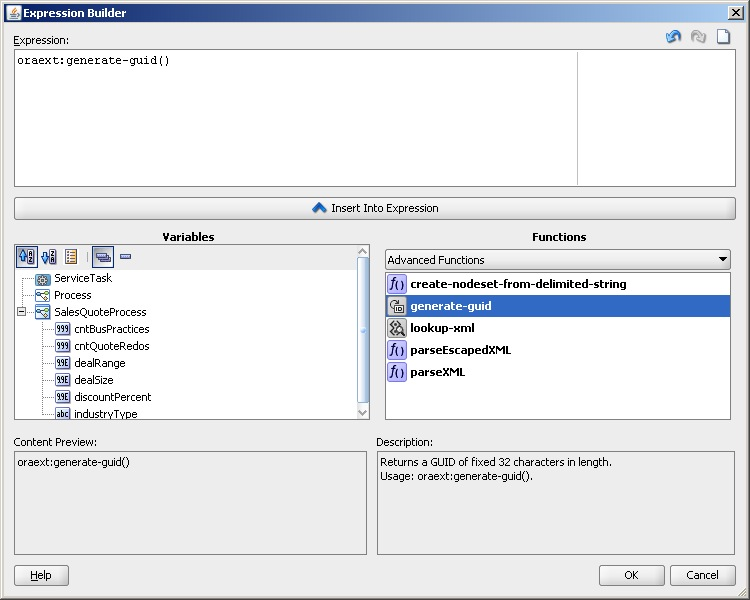Collapse the SalesQuoteProcess tree node
750x600 pixels.
[x=21, y=312]
